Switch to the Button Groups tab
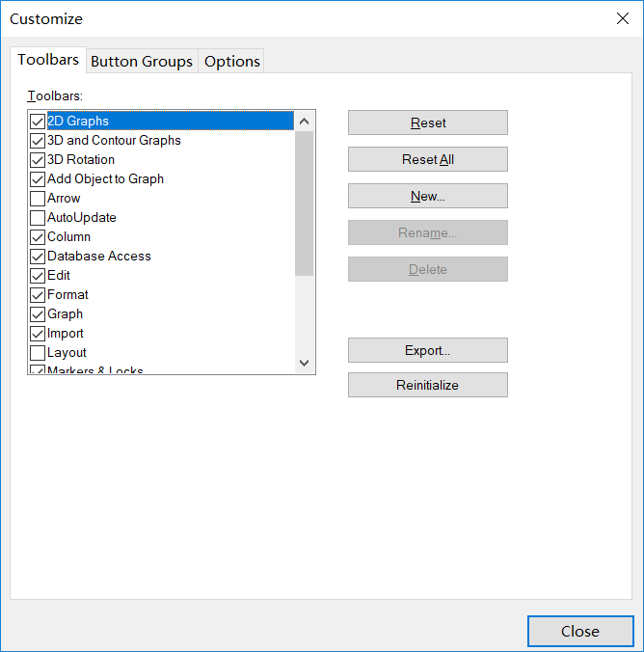This screenshot has height=652, width=644. point(142,61)
